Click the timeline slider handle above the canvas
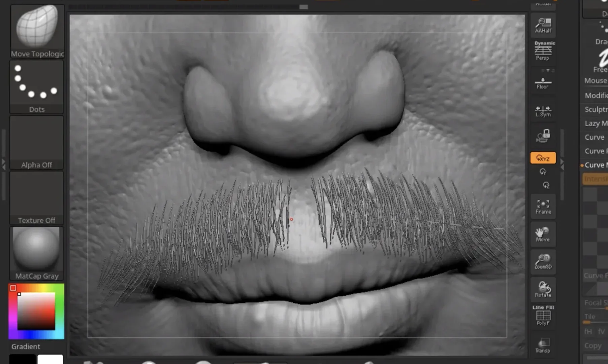The height and width of the screenshot is (364, 608). point(303,7)
